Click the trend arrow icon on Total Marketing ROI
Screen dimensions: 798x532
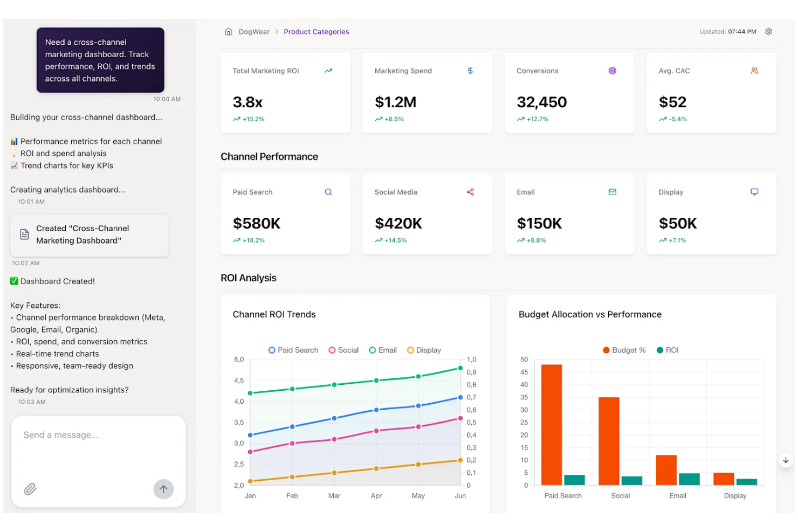point(328,71)
